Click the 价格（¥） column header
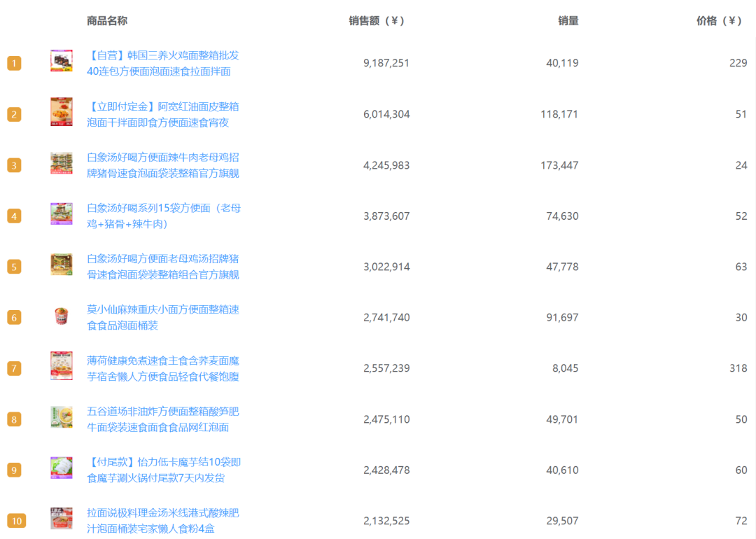Image resolution: width=756 pixels, height=539 pixels. (x=720, y=21)
